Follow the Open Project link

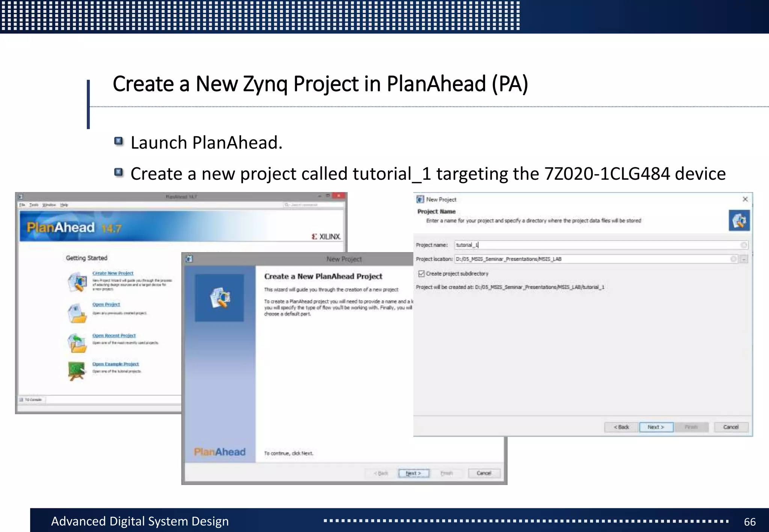[x=106, y=304]
